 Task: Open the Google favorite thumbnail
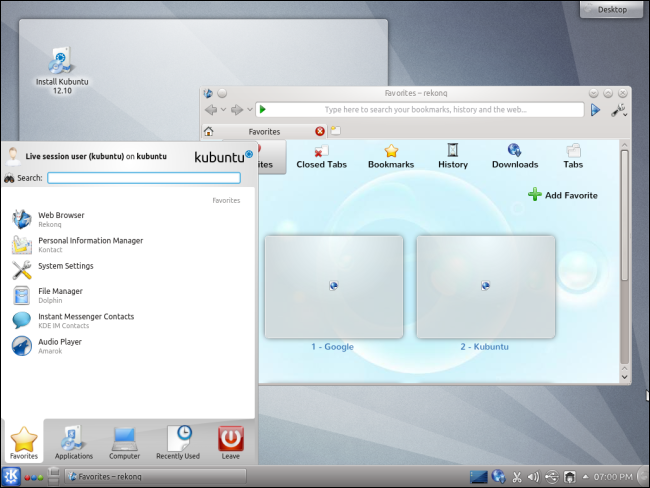click(x=334, y=287)
